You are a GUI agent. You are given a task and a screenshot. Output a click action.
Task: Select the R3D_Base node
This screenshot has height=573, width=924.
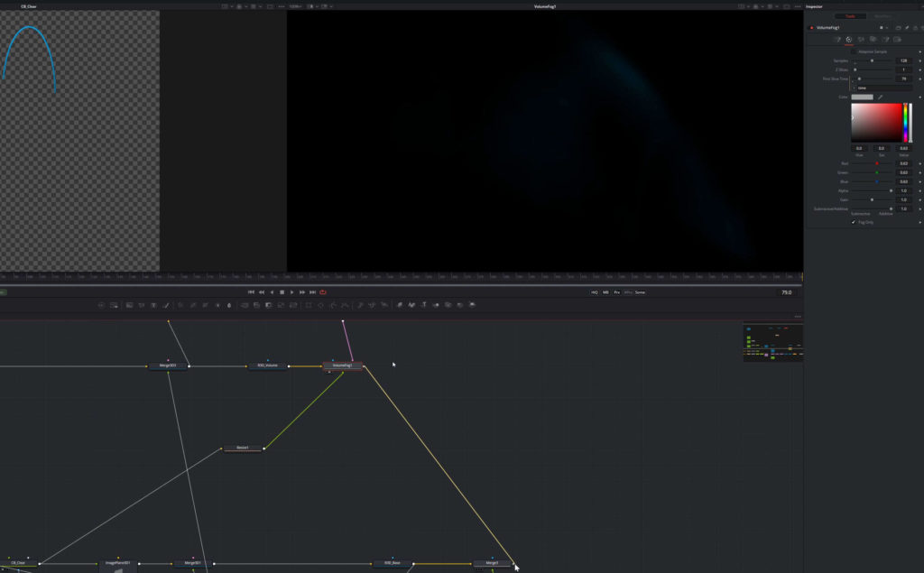tap(393, 563)
